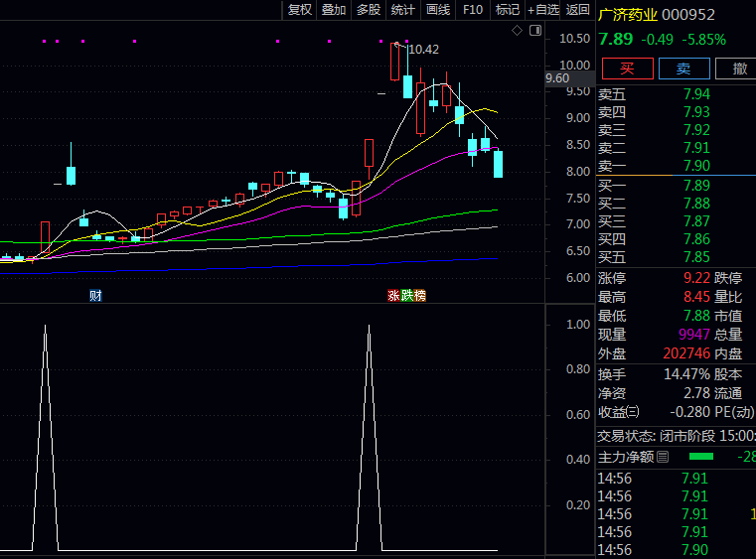Click the orange 榜 badge icon

tap(419, 296)
